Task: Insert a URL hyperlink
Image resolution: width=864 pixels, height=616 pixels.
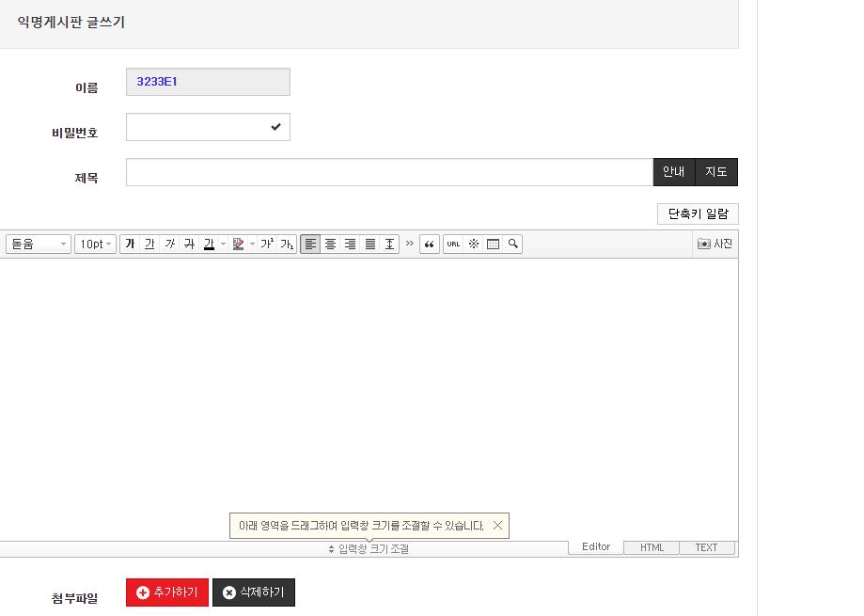Action: click(453, 245)
